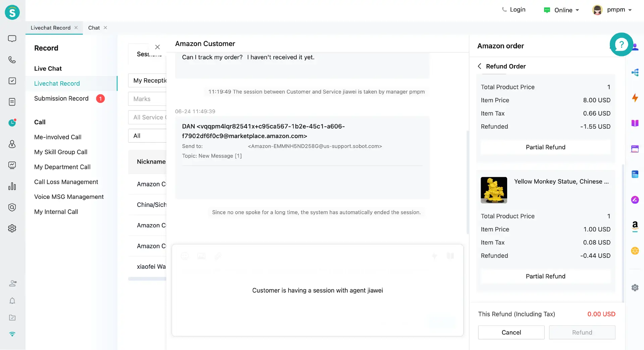Open Voice MSG Management
Viewport: 644px width, 350px height.
point(69,197)
